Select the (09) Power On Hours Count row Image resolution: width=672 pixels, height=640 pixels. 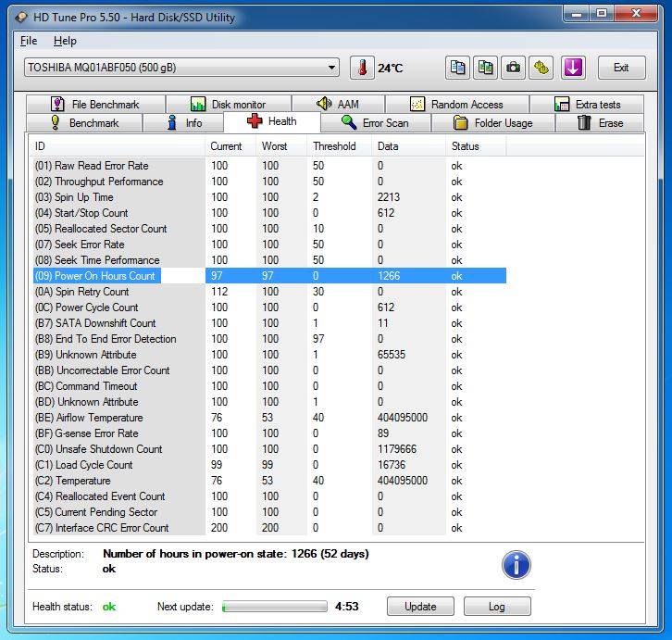[x=269, y=276]
